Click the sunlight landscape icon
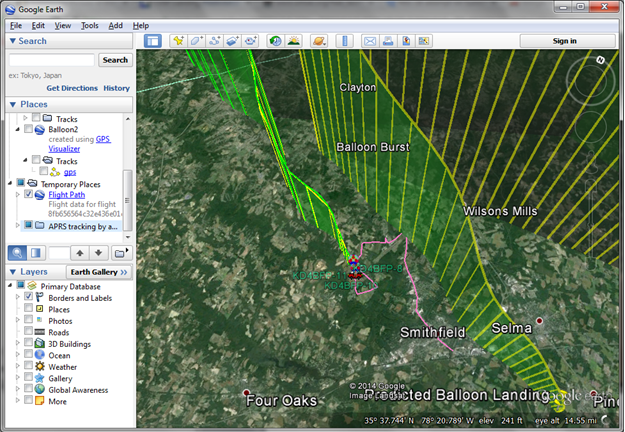The width and height of the screenshot is (625, 432). point(294,41)
